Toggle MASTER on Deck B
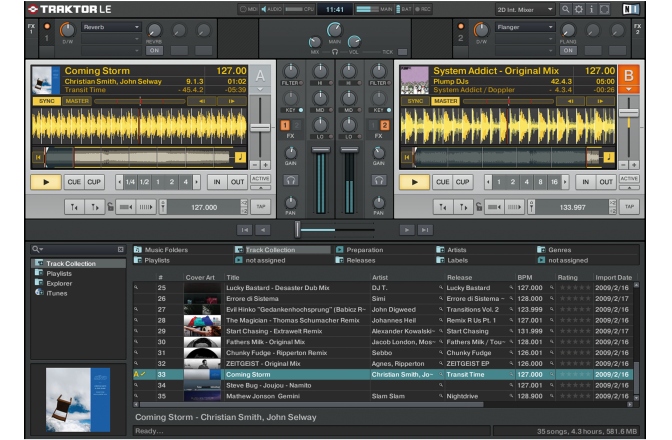This screenshot has height=440, width=672. (446, 101)
